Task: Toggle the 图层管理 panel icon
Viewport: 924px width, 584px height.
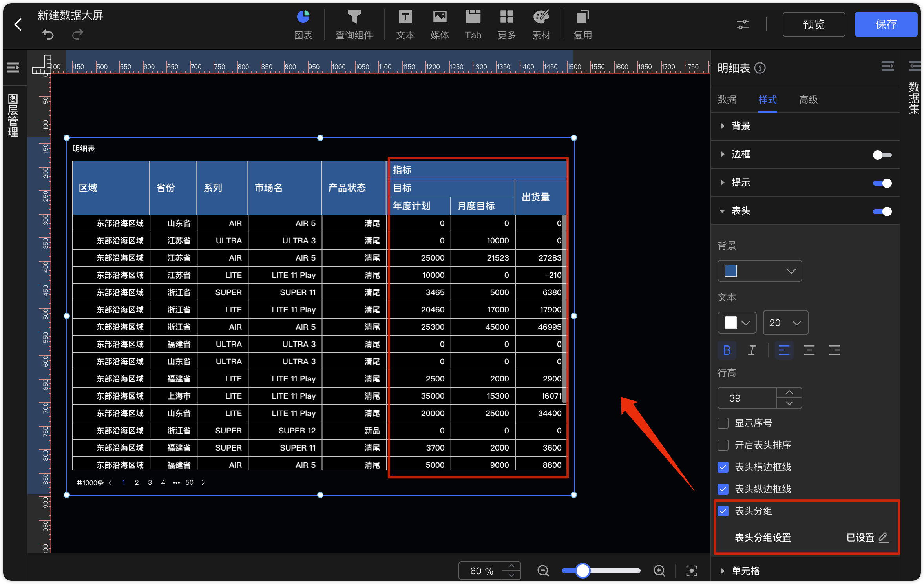Action: [13, 68]
